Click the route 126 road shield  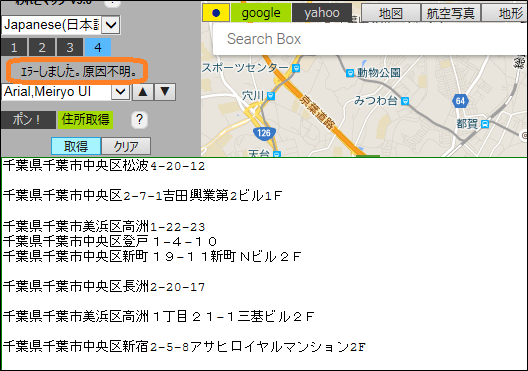tap(264, 132)
